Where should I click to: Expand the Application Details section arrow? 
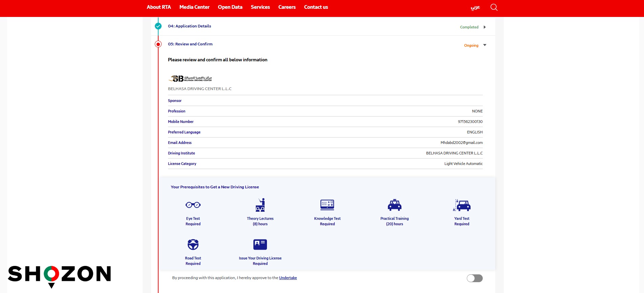pyautogui.click(x=485, y=27)
